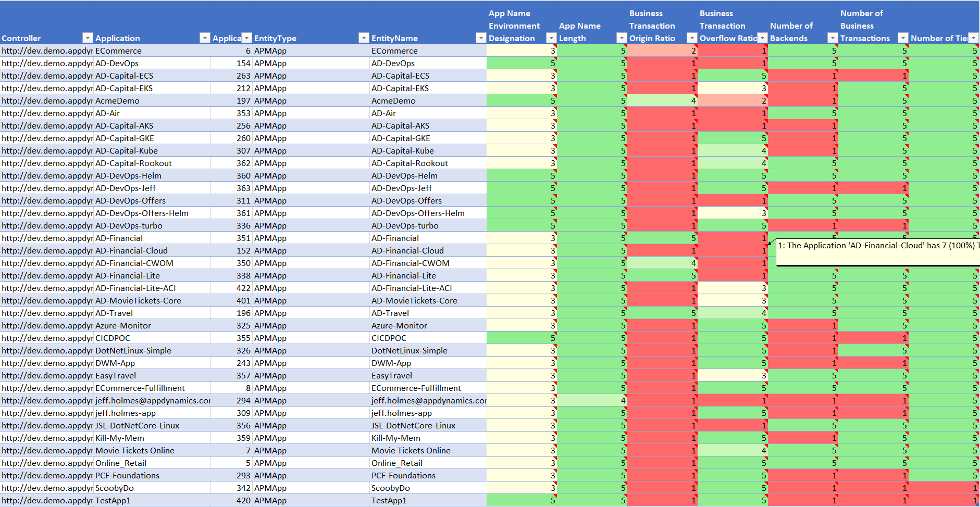Viewport: 980px width, 507px height.
Task: Open Business Transaction Origin Ratio filter
Action: (x=692, y=38)
